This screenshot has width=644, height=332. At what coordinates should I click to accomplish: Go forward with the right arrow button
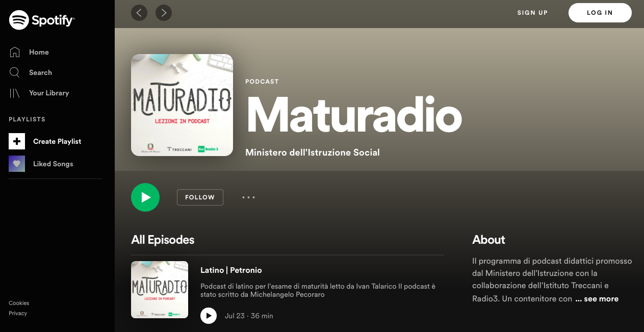164,13
